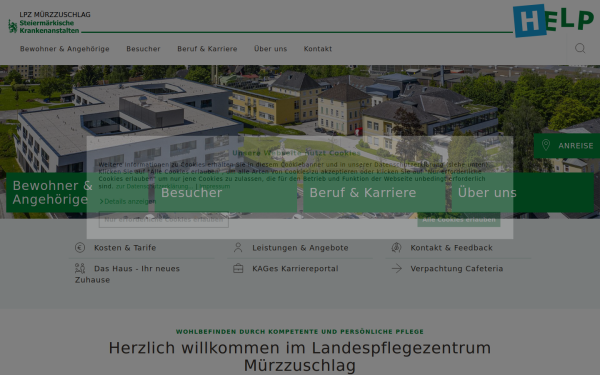Open Bewohner & Angehörige menu item
Screen dimensions: 600x375
click(x=65, y=49)
